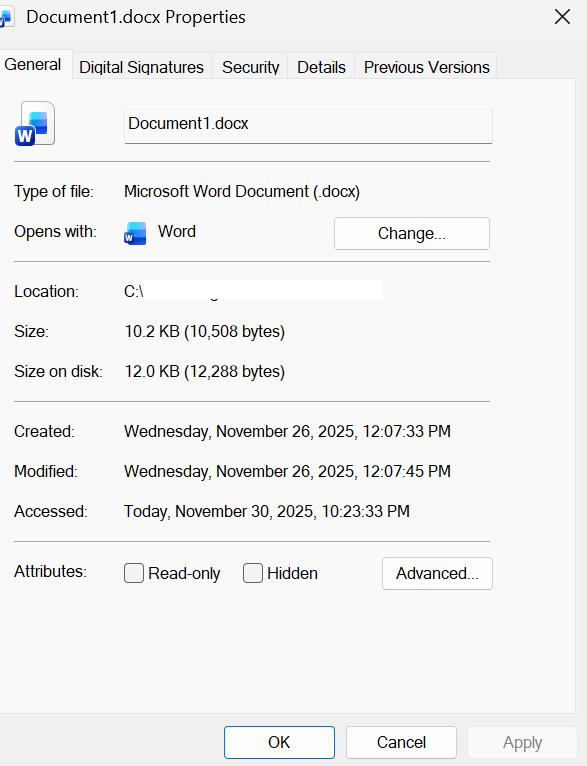Click the Attributes: label
Screen dimensions: 587x766
point(50,572)
